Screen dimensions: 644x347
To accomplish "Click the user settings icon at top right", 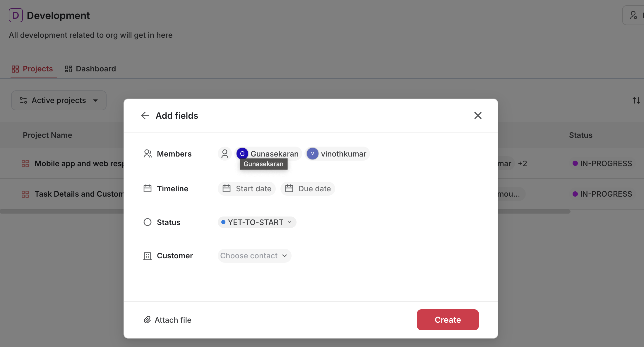I will pyautogui.click(x=633, y=15).
